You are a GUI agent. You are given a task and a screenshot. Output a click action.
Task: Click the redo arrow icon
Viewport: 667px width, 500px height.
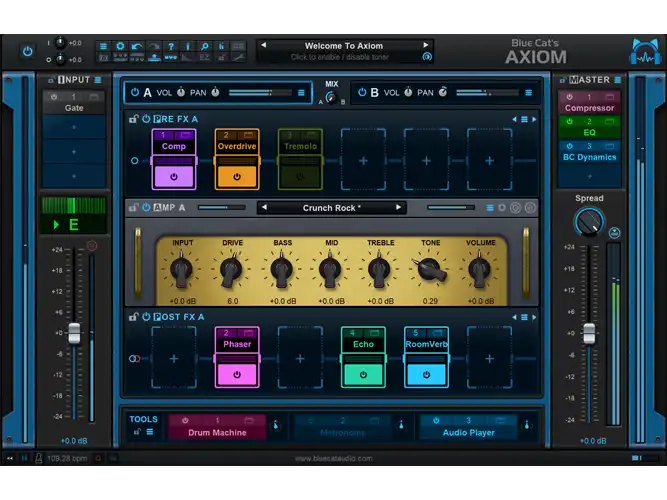point(154,46)
